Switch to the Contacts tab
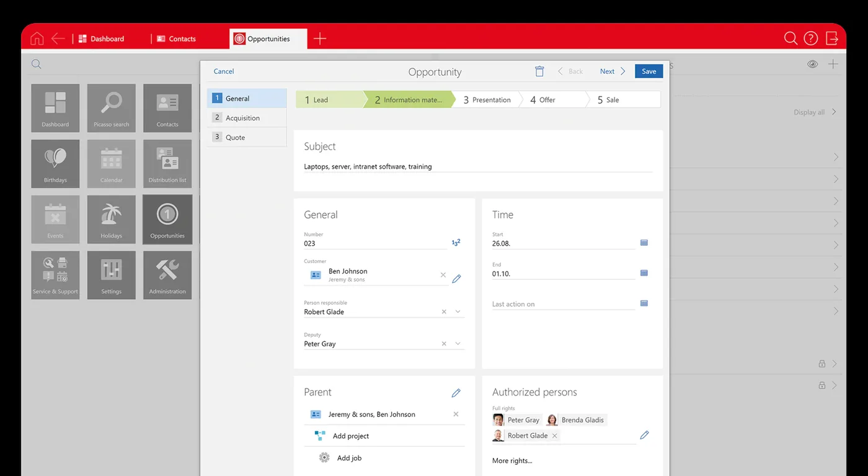The image size is (868, 476). [x=176, y=38]
